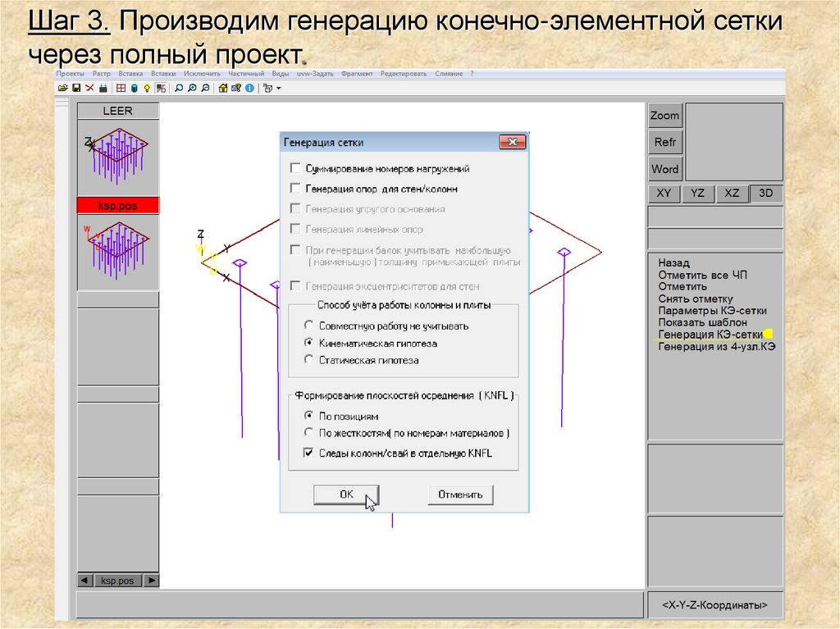Open the Проекты menu
The width and height of the screenshot is (840, 629).
pos(71,74)
